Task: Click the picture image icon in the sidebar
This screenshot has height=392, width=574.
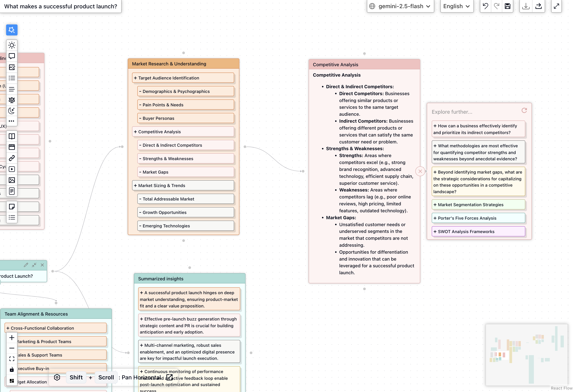Action: tap(12, 180)
